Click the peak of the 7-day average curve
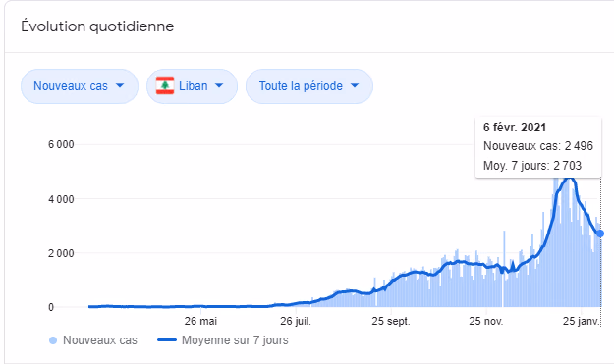The width and height of the screenshot is (614, 364). [569, 179]
